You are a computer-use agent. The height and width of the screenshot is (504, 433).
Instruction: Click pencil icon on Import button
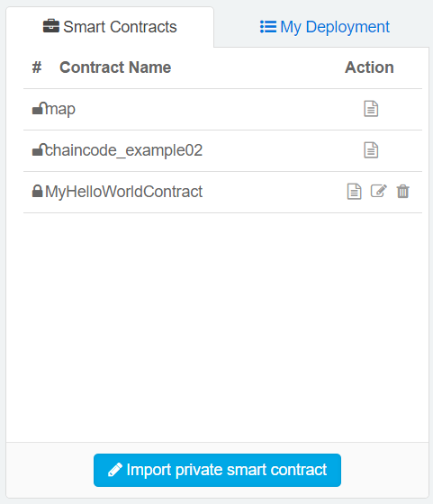point(115,470)
